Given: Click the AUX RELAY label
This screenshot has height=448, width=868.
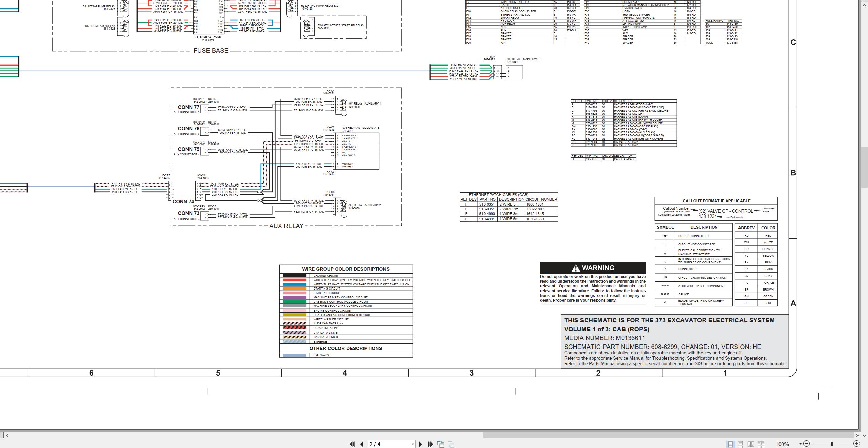Looking at the screenshot, I should click(x=286, y=226).
